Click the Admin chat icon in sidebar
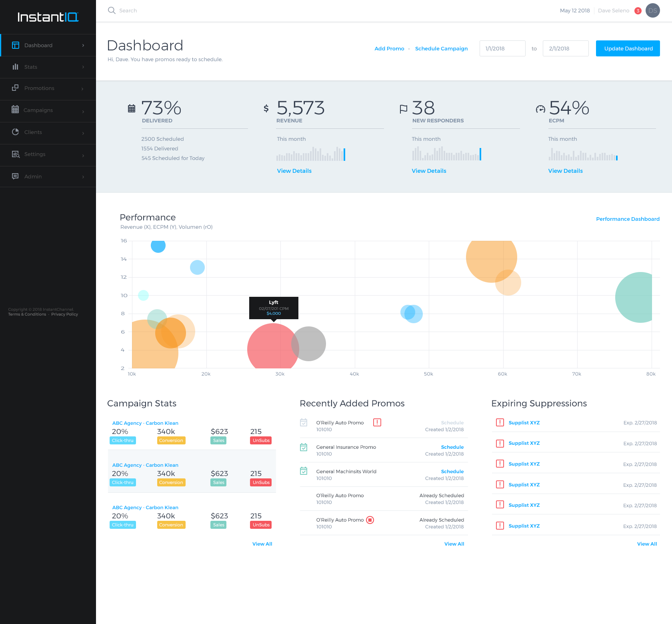 (16, 176)
